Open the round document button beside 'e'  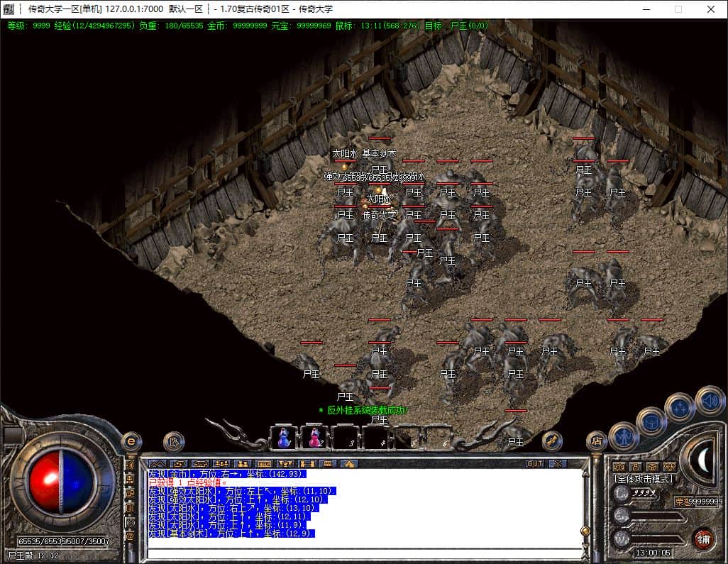tap(175, 441)
